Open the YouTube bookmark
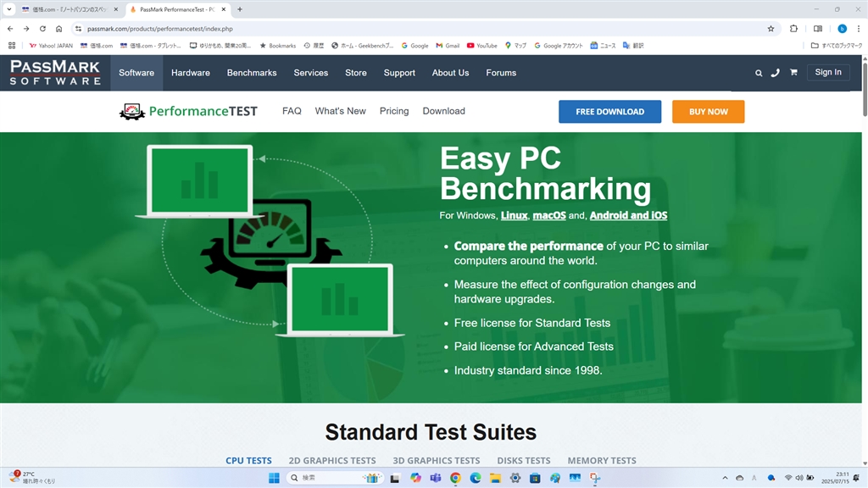 (482, 46)
